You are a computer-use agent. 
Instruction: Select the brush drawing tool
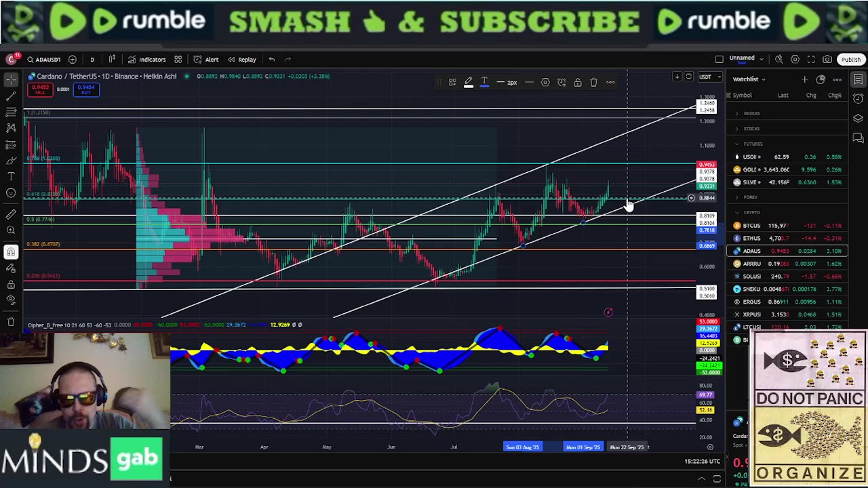tap(11, 161)
